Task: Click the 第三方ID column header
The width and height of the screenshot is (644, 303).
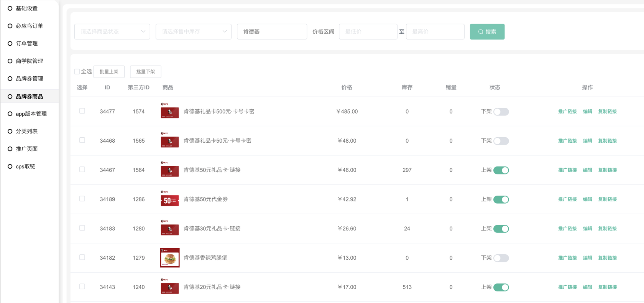Action: pyautogui.click(x=139, y=87)
